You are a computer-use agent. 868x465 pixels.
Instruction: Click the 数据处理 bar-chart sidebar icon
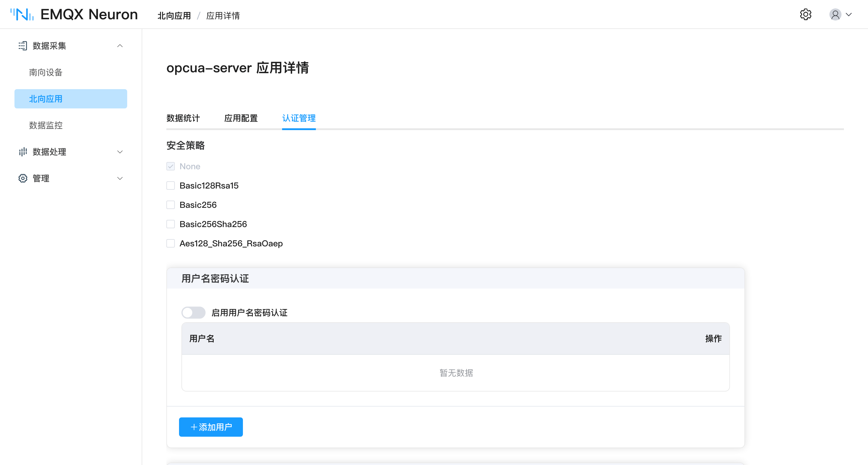[23, 152]
